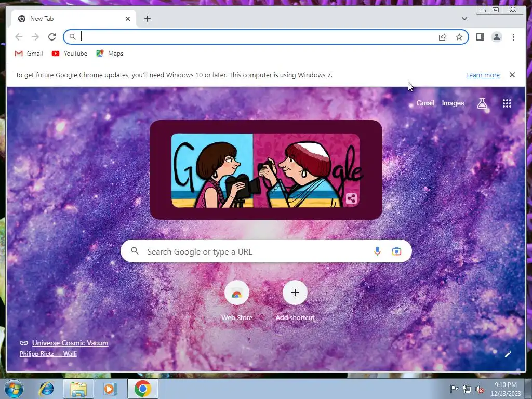Open Gmail link on new tab page
Image resolution: width=532 pixels, height=399 pixels.
click(x=425, y=103)
